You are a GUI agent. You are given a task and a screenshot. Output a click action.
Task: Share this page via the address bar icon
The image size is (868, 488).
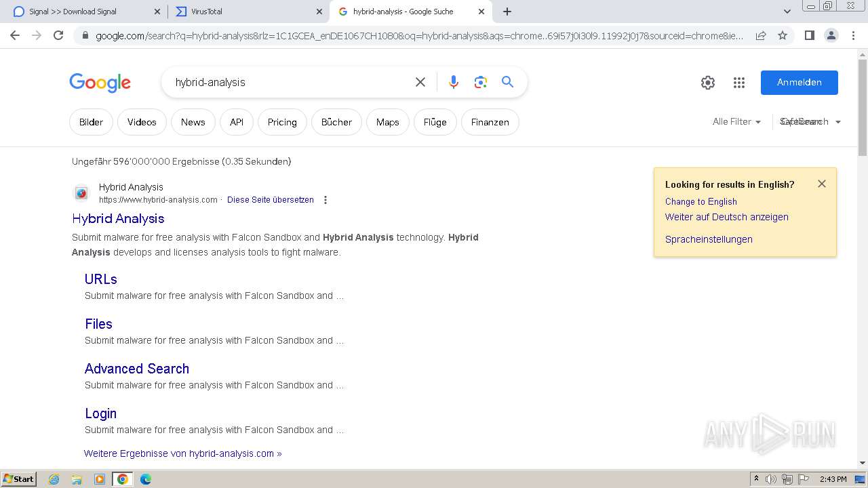pyautogui.click(x=761, y=35)
